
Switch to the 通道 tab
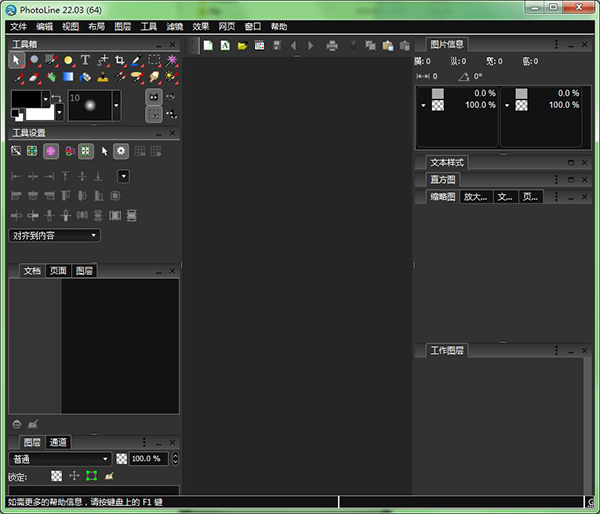[x=58, y=442]
